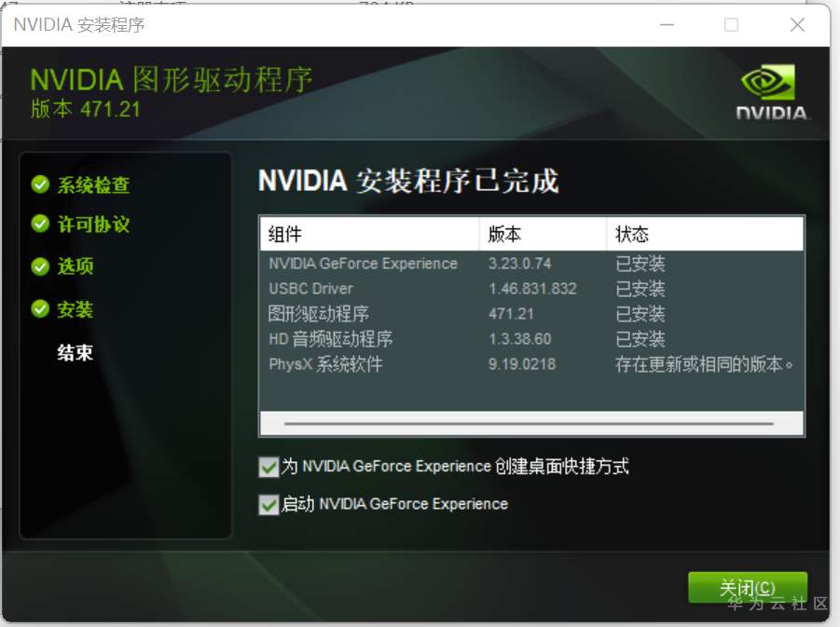Click the NVIDIA 安装程序已完成 heading
The width and height of the screenshot is (840, 627).
click(408, 181)
